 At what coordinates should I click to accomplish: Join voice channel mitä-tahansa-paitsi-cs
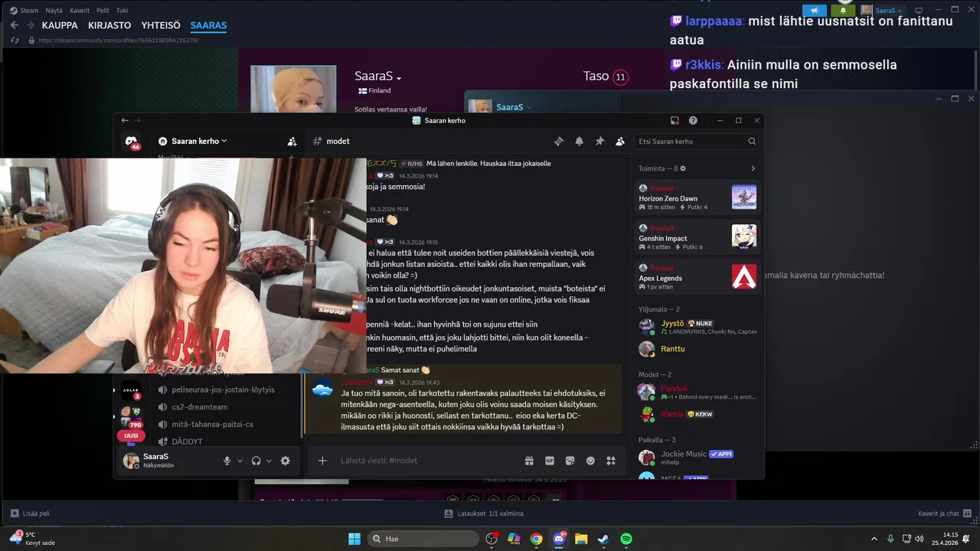point(206,425)
